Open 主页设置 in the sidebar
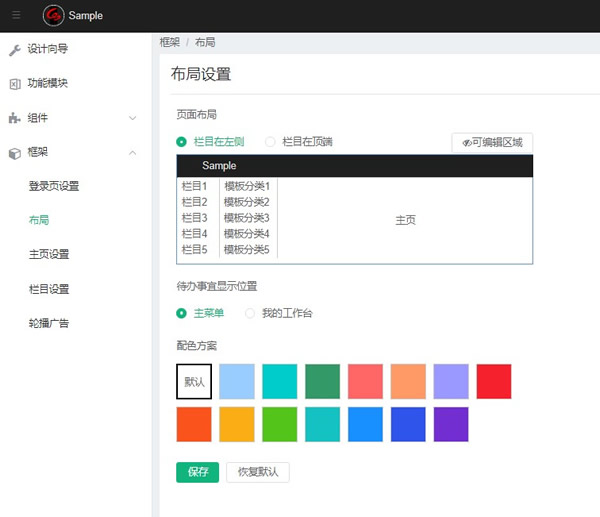 point(49,254)
